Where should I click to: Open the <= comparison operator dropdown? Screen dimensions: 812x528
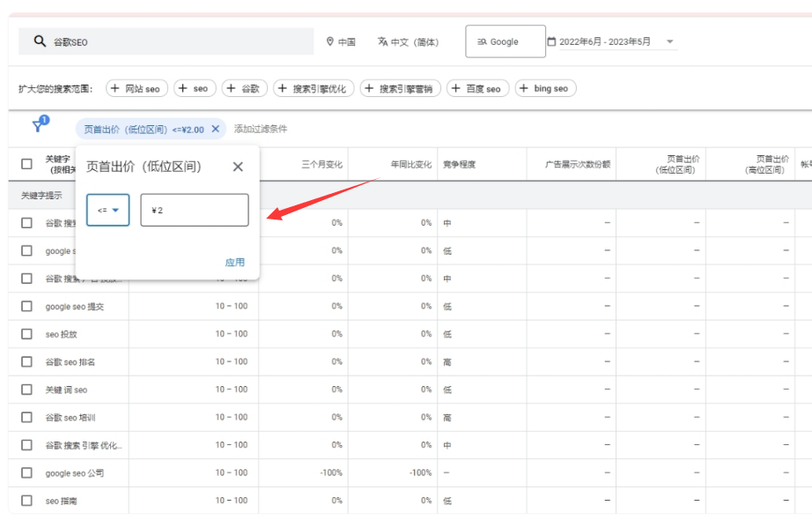107,210
